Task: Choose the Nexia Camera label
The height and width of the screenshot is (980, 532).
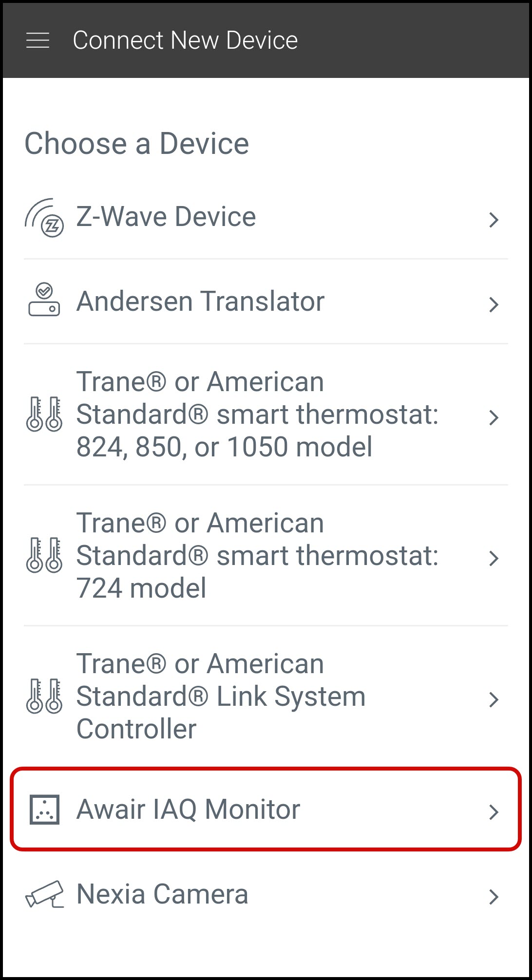Action: pyautogui.click(x=162, y=894)
